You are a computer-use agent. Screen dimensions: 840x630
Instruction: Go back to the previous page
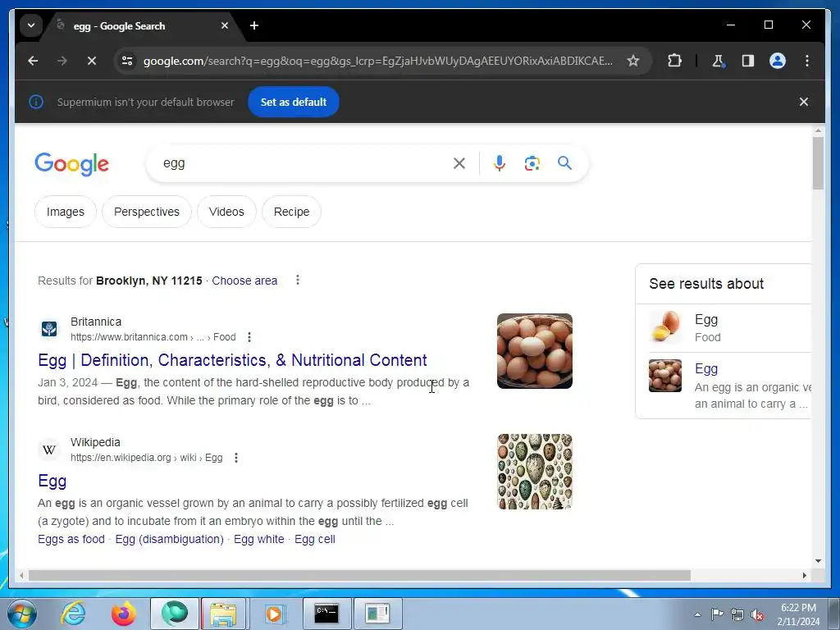pos(33,61)
